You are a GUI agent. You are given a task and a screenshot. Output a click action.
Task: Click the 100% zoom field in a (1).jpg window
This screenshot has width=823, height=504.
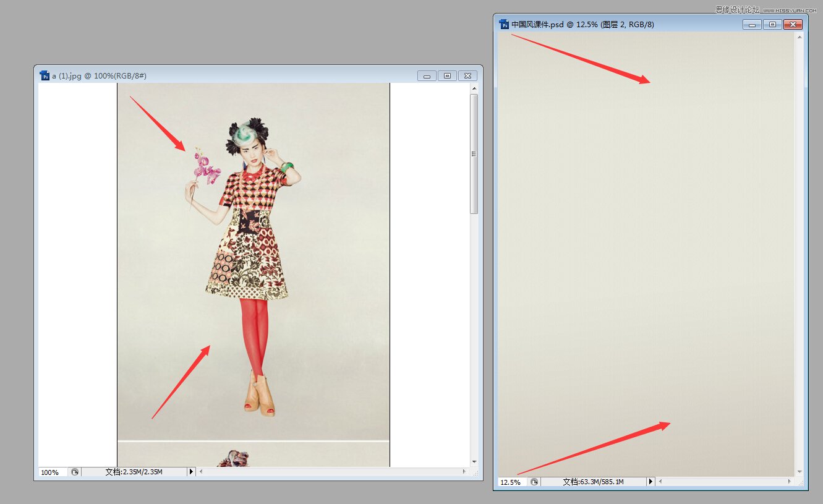pyautogui.click(x=53, y=472)
